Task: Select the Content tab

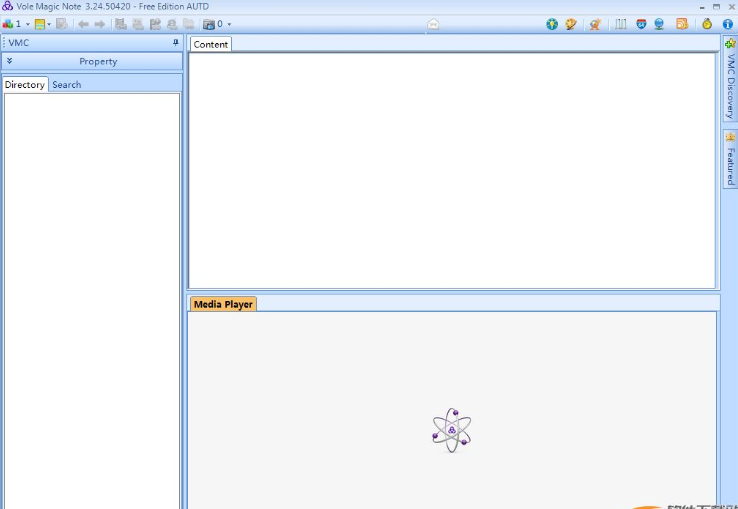Action: pyautogui.click(x=210, y=44)
